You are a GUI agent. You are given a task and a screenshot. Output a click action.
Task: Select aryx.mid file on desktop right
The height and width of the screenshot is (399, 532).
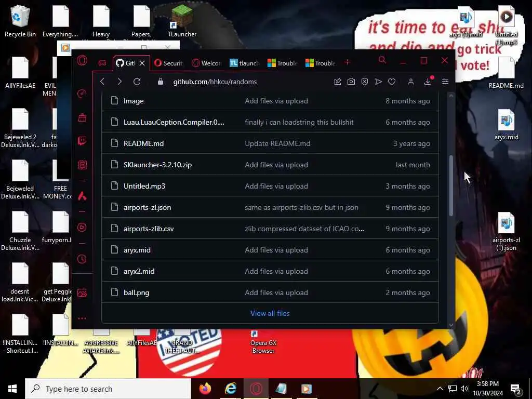point(506,125)
